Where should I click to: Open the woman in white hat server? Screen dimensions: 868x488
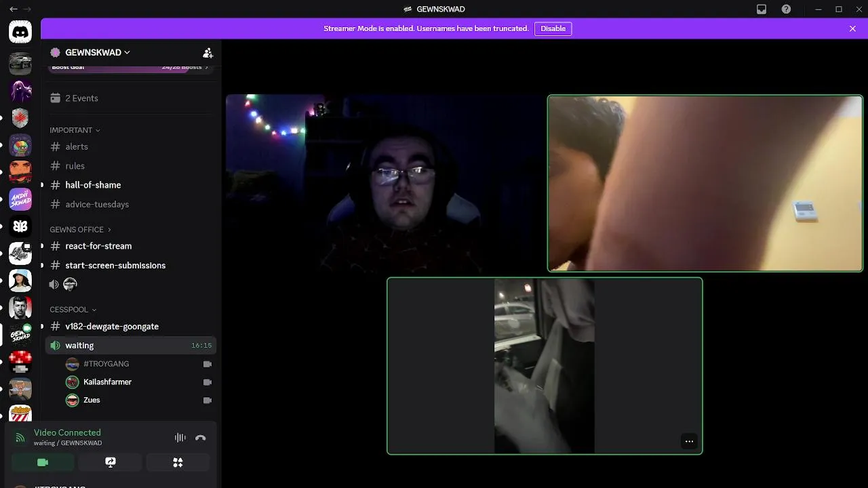pyautogui.click(x=20, y=281)
